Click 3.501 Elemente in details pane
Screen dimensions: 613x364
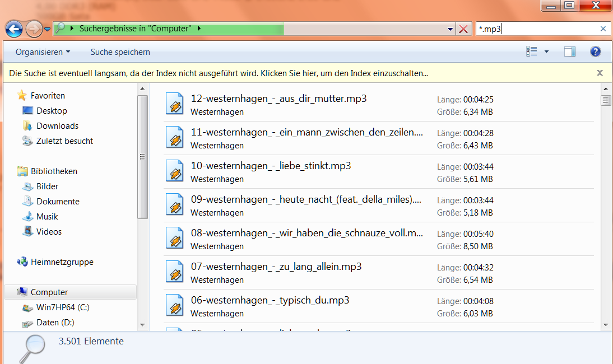click(91, 342)
